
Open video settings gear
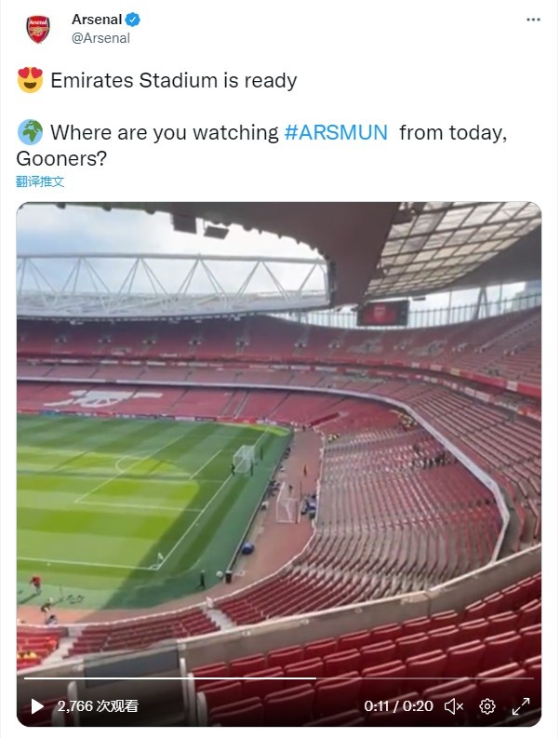[487, 706]
